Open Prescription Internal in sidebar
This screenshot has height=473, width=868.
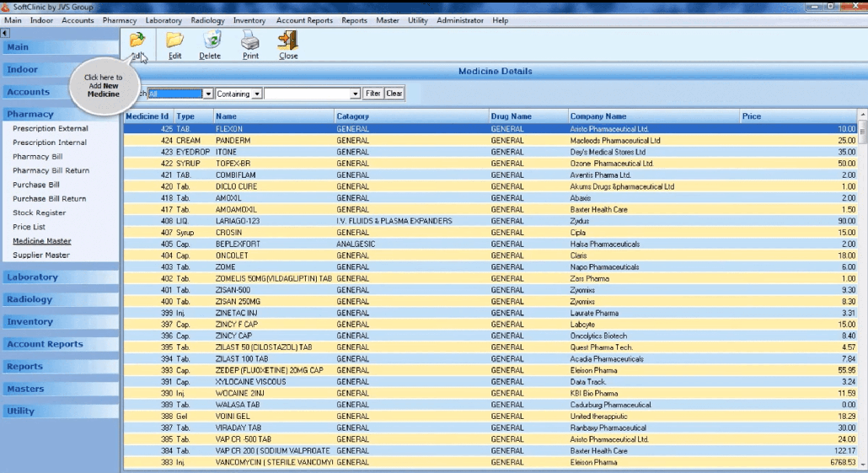50,142
